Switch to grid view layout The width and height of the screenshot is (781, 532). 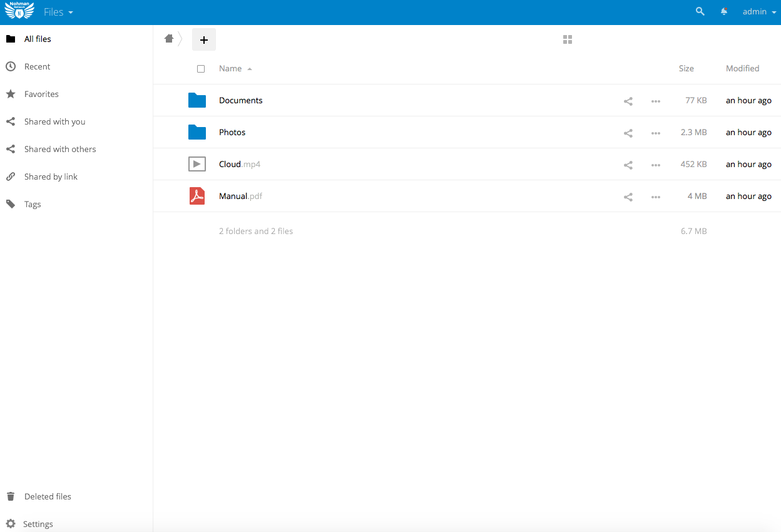(x=568, y=39)
